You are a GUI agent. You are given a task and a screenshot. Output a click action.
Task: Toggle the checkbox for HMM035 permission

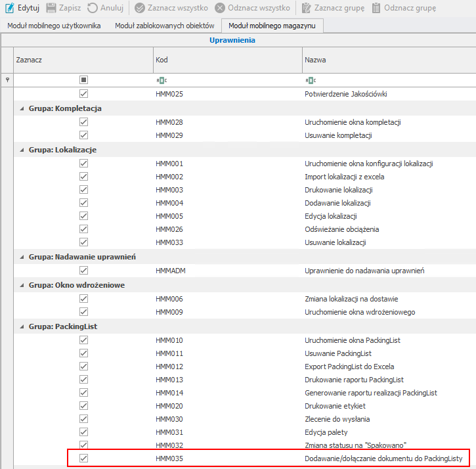pos(83,458)
